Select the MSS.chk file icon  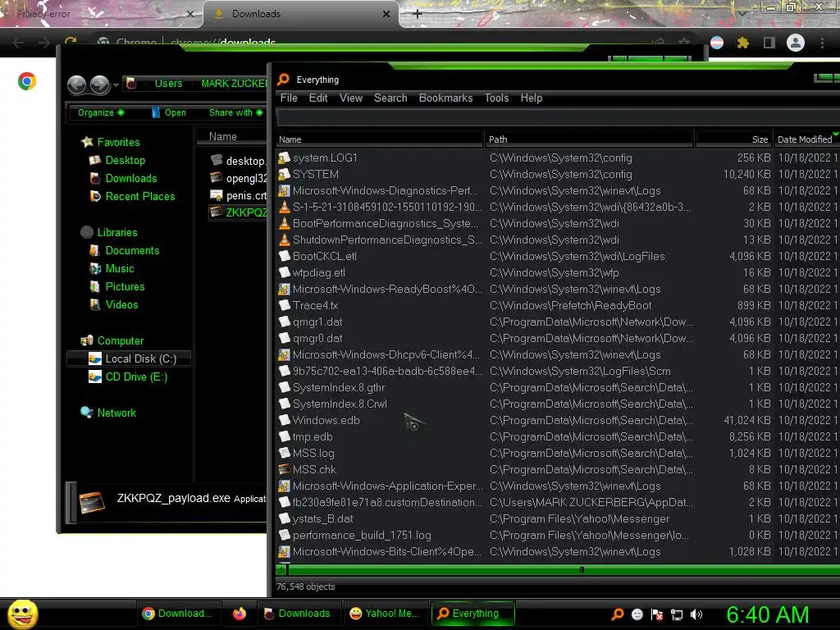(x=284, y=469)
